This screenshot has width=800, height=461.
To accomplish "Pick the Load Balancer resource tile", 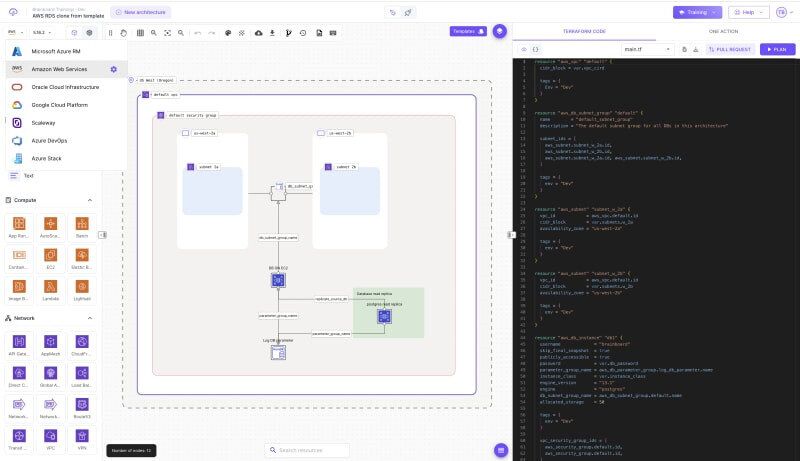I will (82, 376).
